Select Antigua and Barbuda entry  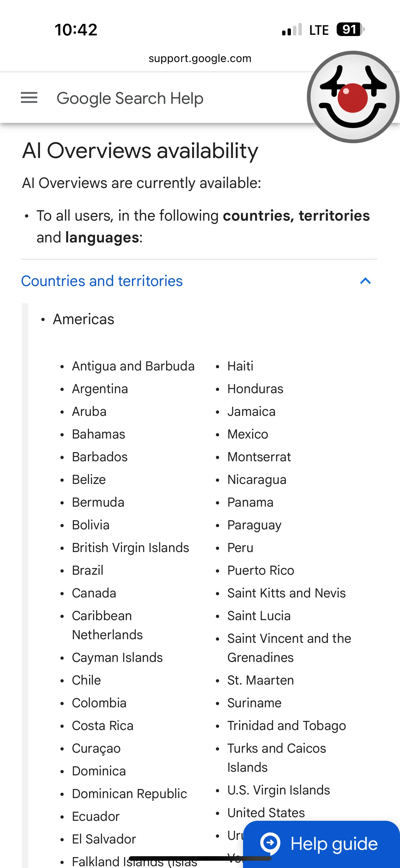click(133, 366)
